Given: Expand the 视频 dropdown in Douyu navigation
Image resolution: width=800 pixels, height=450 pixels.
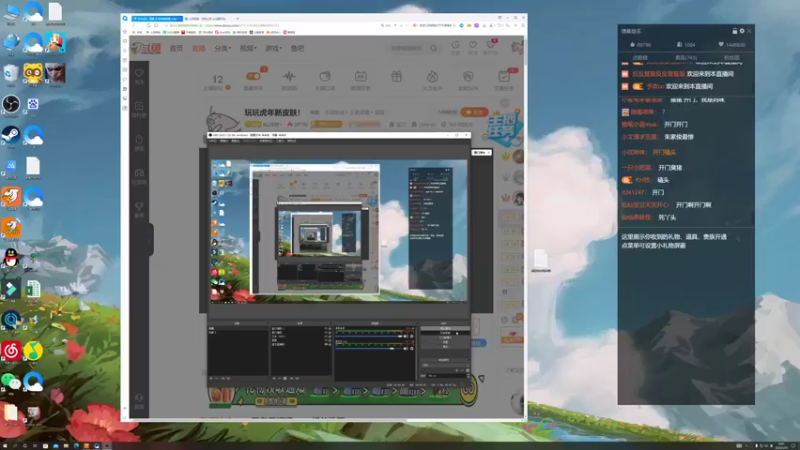Looking at the screenshot, I should coord(248,48).
